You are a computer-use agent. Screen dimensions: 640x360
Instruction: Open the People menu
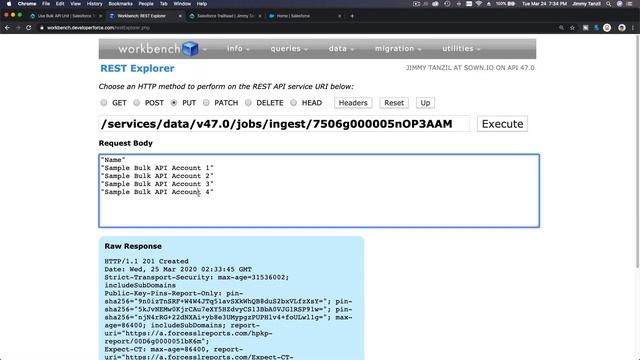(146, 4)
